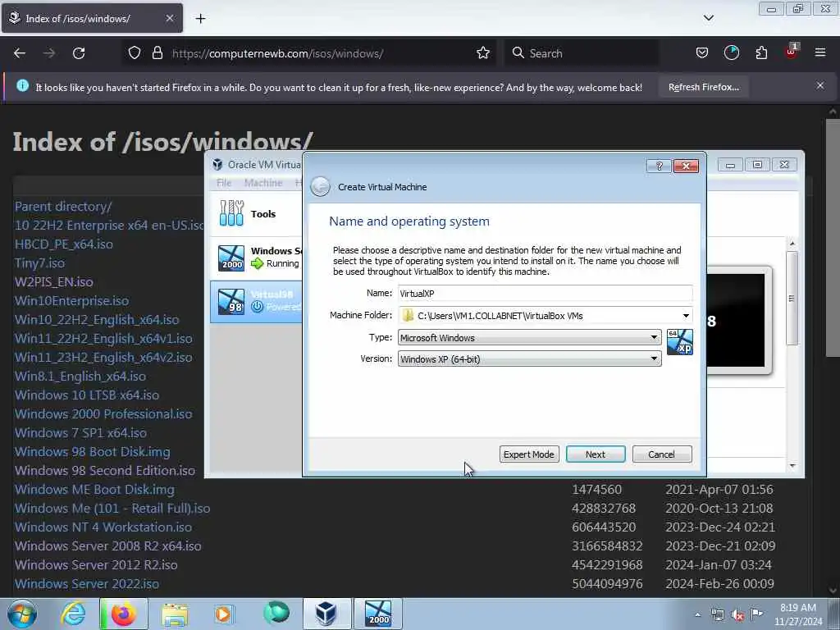Open the Firefox hamburger application menu
The height and width of the screenshot is (630, 840).
point(820,52)
